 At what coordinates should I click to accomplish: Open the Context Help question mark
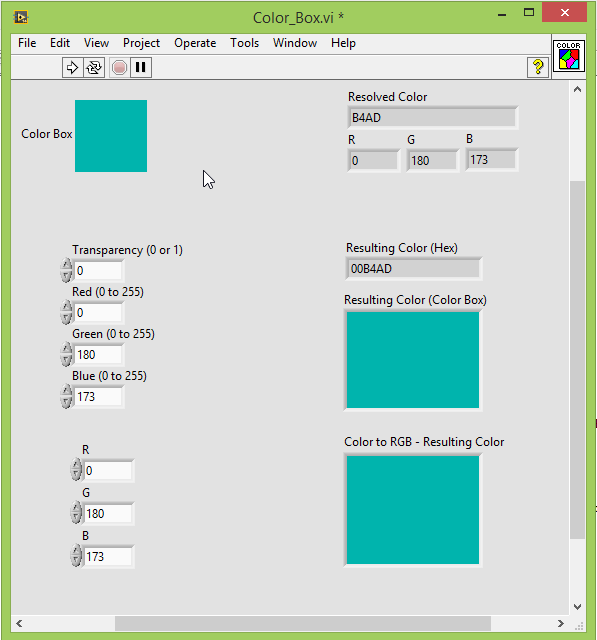538,67
